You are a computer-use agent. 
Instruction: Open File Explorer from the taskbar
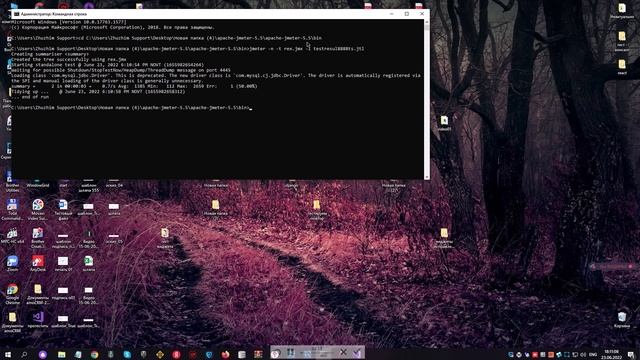[x=62, y=354]
